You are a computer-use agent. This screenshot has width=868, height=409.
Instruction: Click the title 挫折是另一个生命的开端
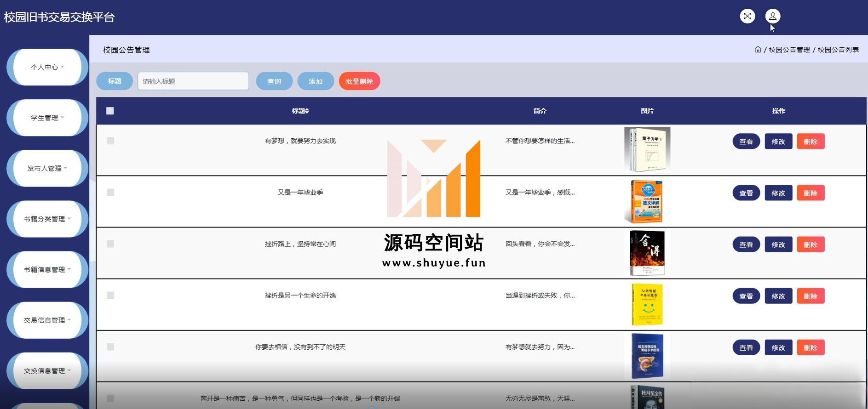tap(300, 295)
